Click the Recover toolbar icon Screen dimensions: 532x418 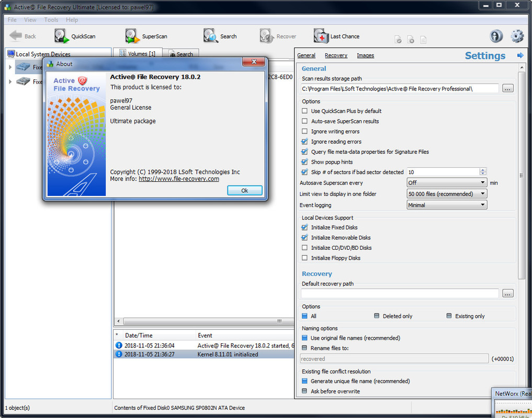click(267, 36)
